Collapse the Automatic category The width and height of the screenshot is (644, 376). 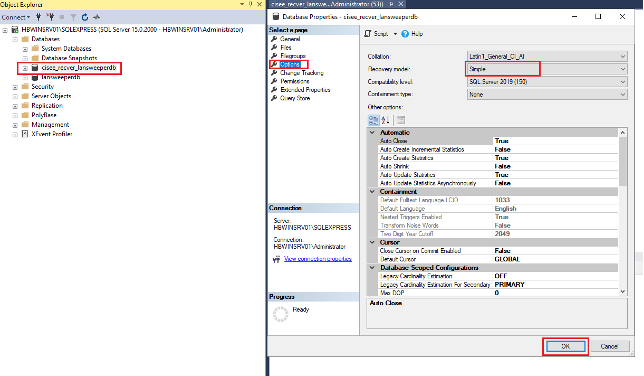pyautogui.click(x=373, y=133)
